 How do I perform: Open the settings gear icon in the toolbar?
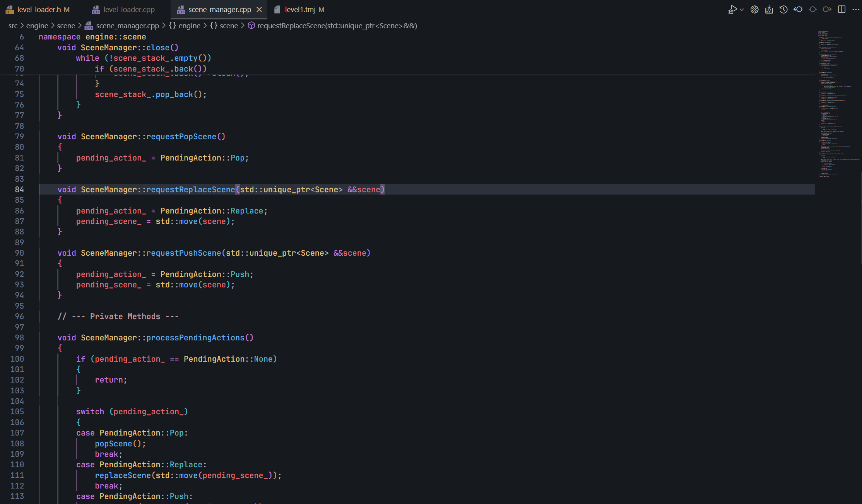click(x=754, y=9)
